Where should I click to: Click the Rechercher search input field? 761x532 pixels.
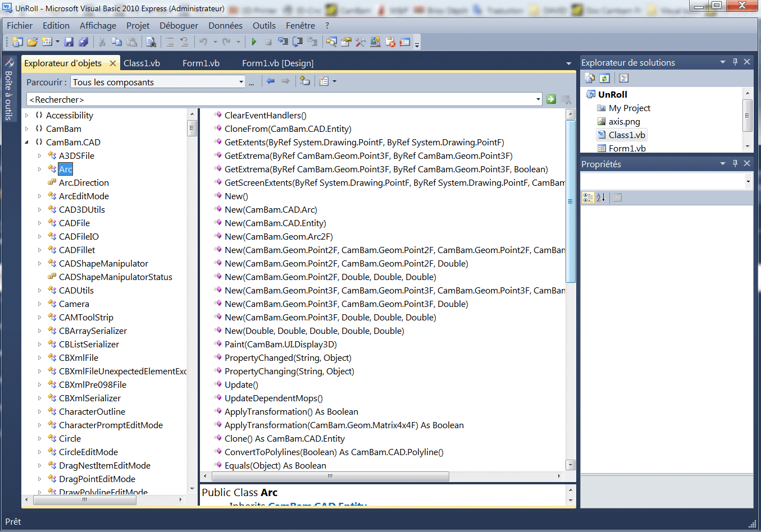(x=280, y=99)
